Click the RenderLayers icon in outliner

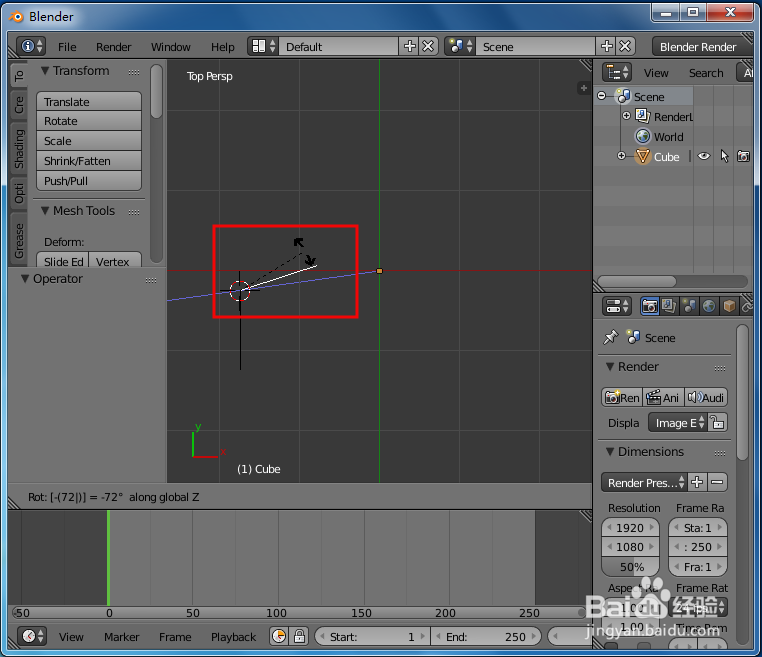coord(643,116)
